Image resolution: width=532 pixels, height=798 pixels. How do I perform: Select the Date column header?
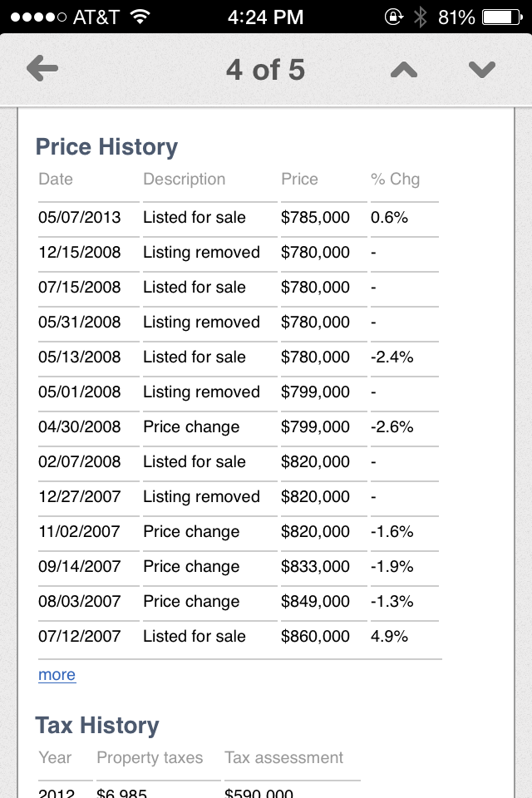click(x=56, y=180)
